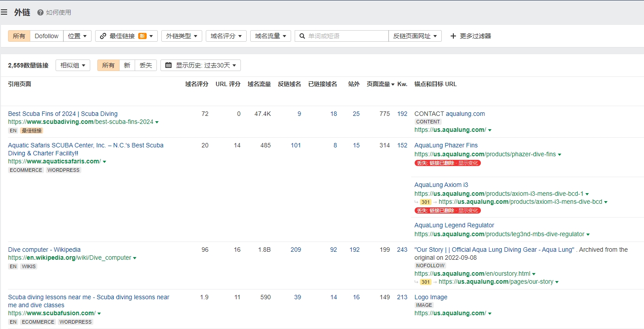
Task: Open the 位置 dropdown
Action: 77,36
